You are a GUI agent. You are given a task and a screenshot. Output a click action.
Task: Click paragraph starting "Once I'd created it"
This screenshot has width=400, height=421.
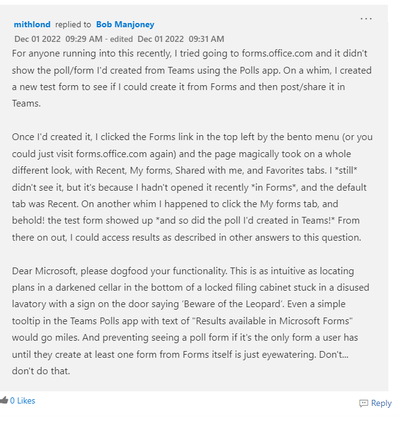(x=192, y=187)
